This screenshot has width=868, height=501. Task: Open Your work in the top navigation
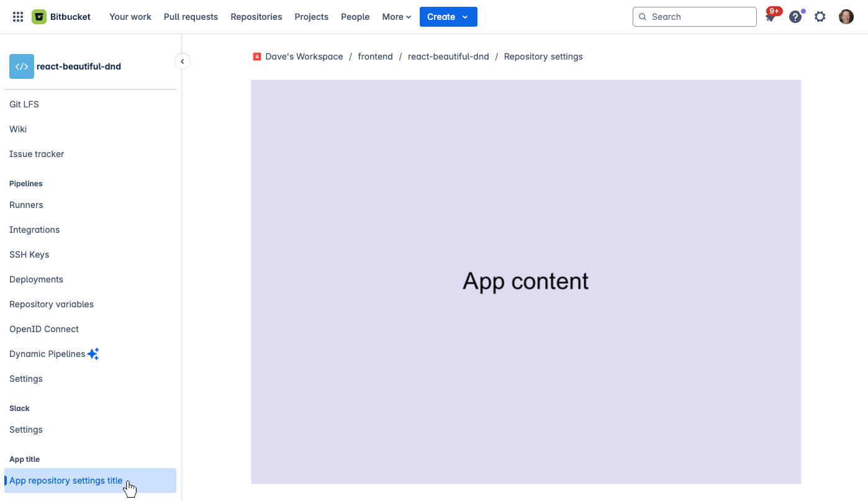point(130,17)
